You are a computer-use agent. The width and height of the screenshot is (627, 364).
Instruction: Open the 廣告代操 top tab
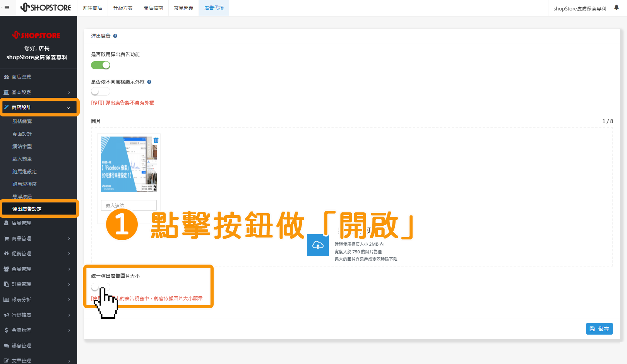coord(214,8)
